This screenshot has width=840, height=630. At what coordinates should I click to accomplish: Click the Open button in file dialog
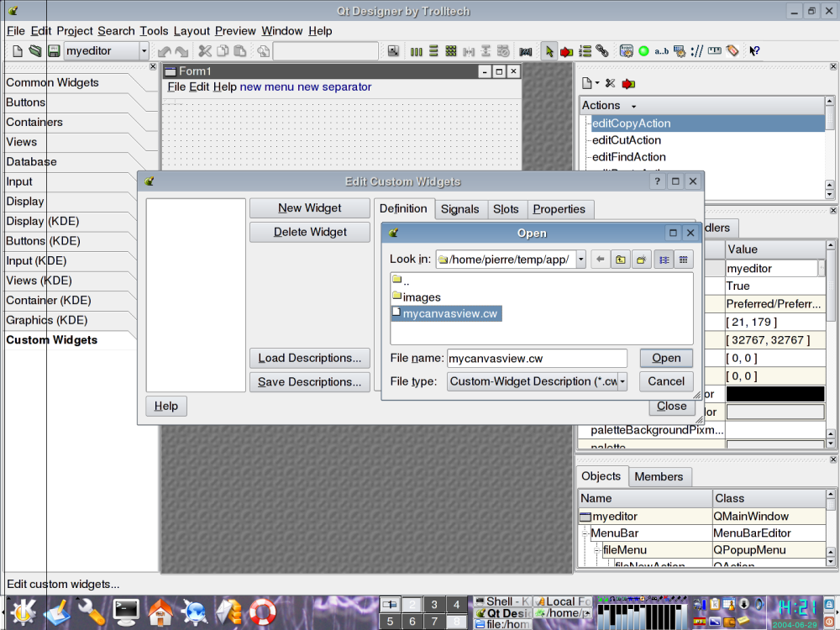point(666,359)
